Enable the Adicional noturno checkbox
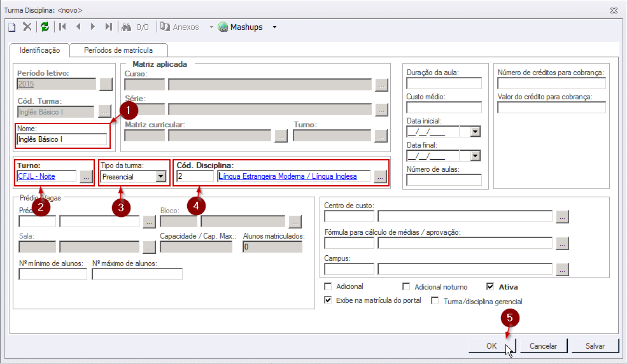The image size is (627, 364). coord(407,287)
